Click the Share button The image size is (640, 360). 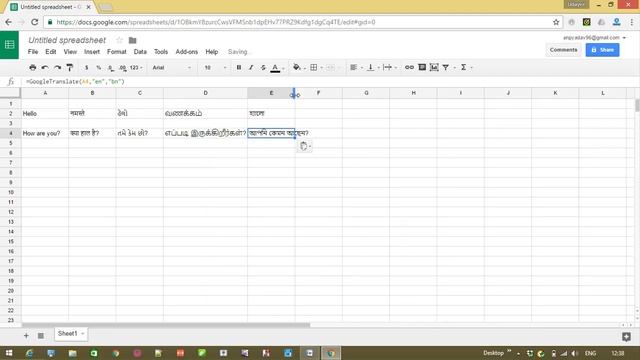(602, 50)
